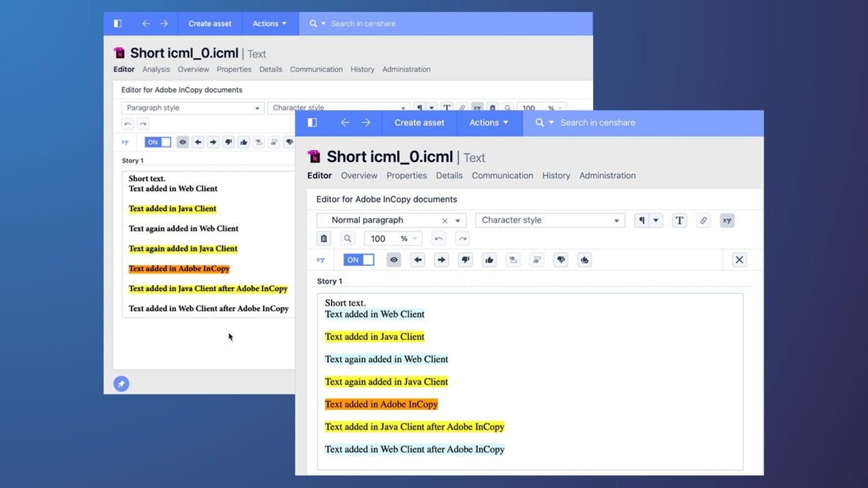
Task: Toggle sidebar panel icon in front window
Action: (312, 122)
